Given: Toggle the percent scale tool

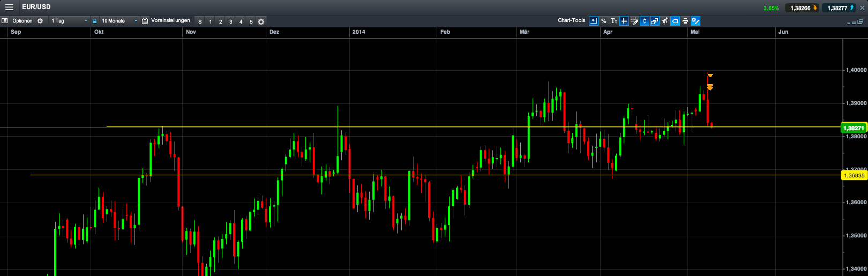Looking at the screenshot, I should point(603,21).
